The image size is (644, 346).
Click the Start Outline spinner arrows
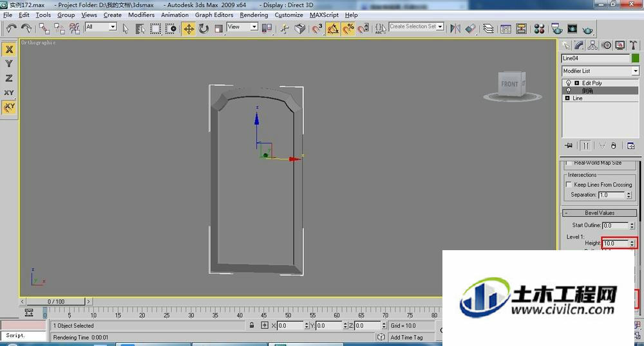(632, 226)
